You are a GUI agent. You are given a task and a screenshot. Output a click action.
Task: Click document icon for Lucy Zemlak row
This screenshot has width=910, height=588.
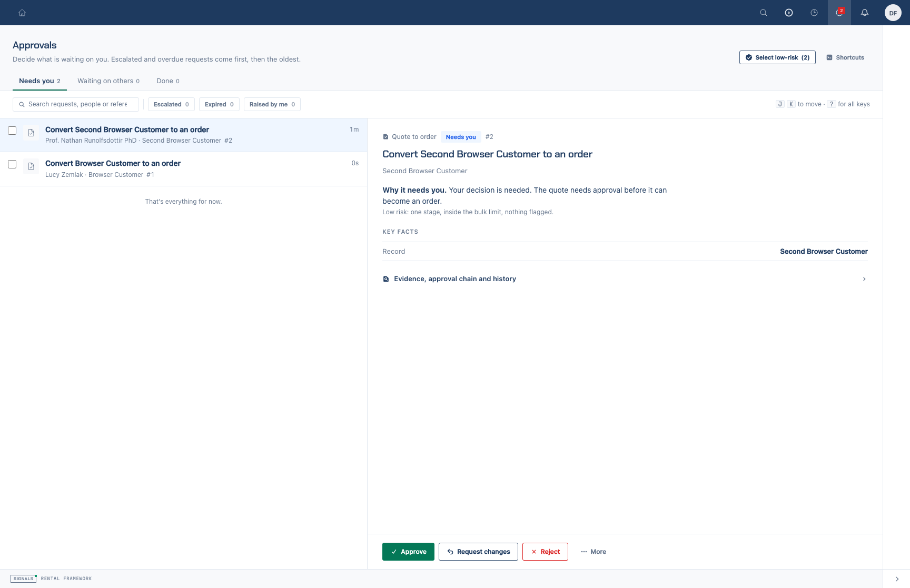pos(31,166)
